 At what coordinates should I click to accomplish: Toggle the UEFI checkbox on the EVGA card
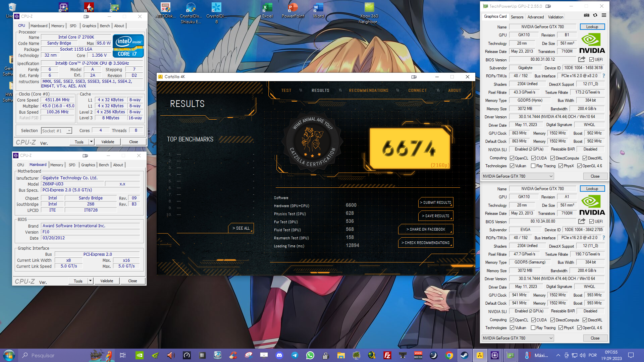point(591,222)
